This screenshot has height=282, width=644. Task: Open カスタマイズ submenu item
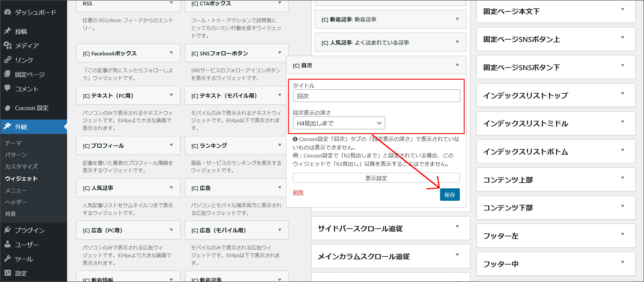[x=21, y=167]
